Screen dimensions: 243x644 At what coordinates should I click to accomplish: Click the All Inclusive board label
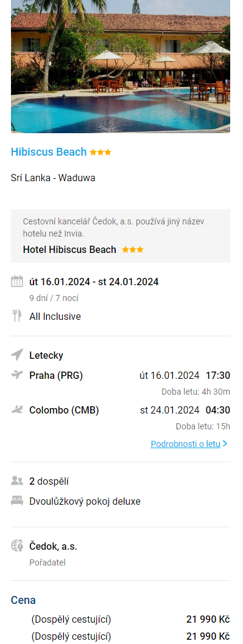coord(55,317)
